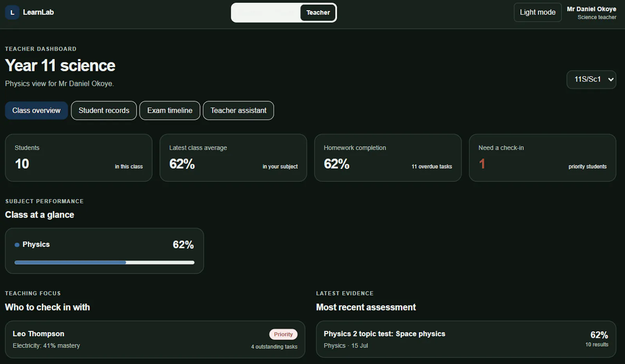Click the '11 overdue tasks' text
The height and width of the screenshot is (364, 625).
click(432, 167)
